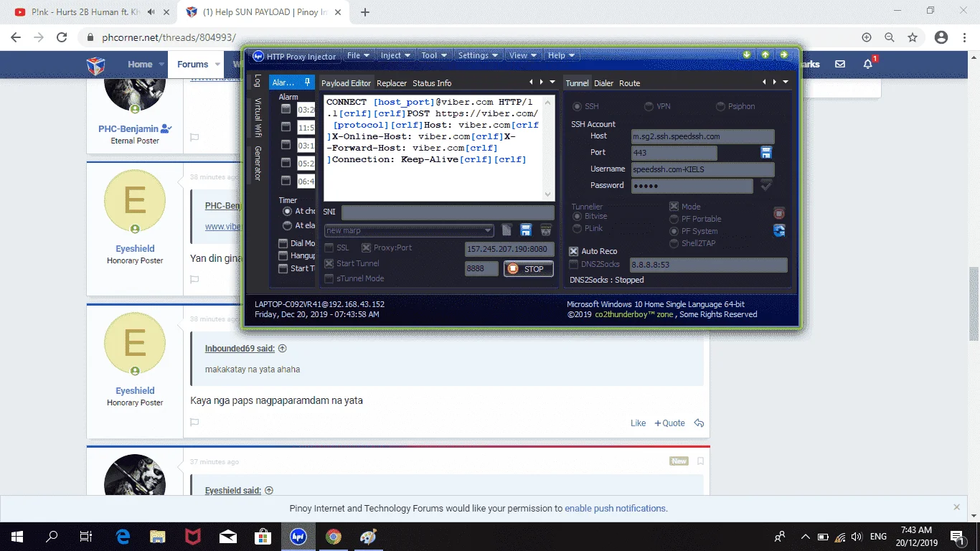Switch to the Route tab
This screenshot has width=980, height=551.
[630, 83]
